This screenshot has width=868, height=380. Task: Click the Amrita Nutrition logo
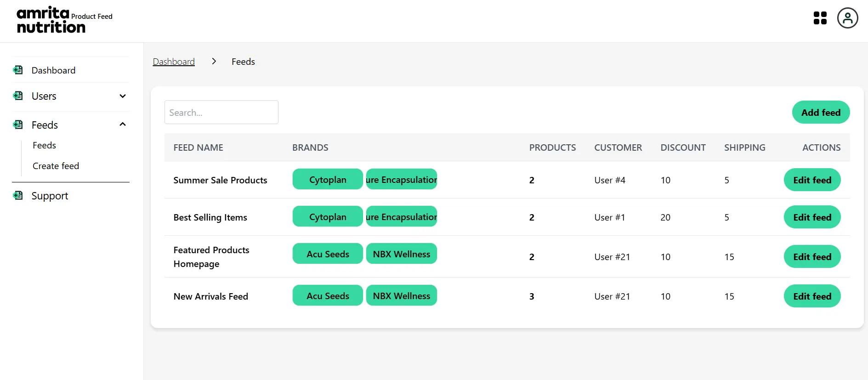pos(51,20)
